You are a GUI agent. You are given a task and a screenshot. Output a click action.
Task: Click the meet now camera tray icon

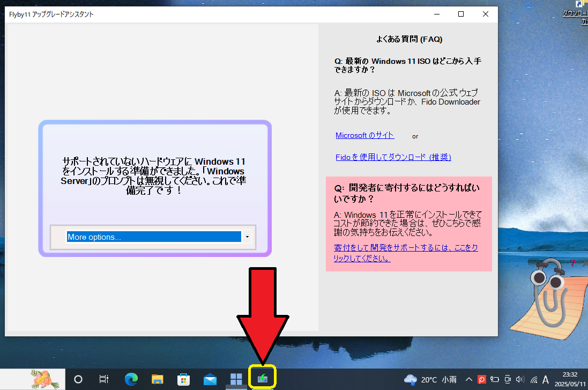point(508,379)
